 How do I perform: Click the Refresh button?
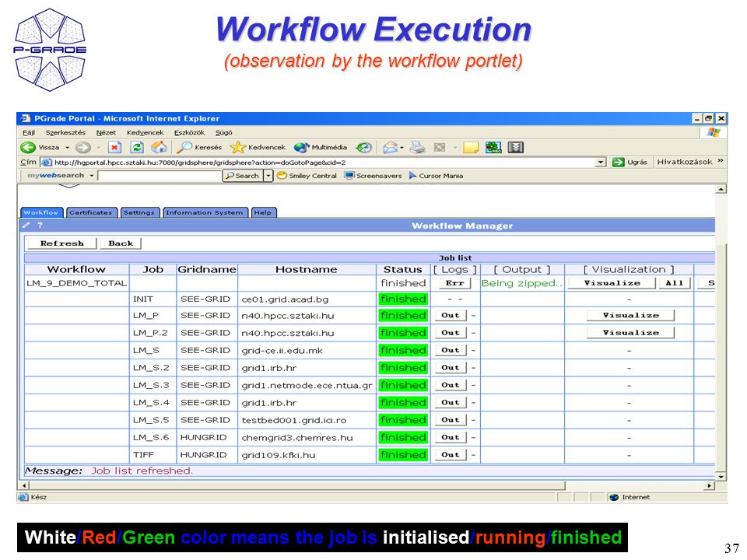coord(62,243)
